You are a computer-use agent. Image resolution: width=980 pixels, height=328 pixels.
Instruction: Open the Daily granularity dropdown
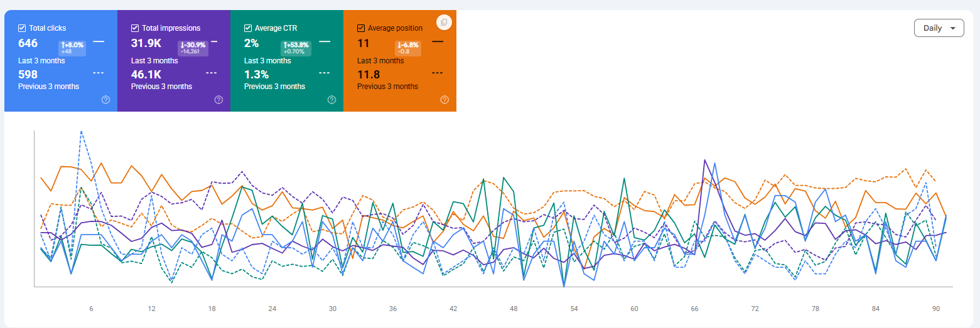[939, 28]
